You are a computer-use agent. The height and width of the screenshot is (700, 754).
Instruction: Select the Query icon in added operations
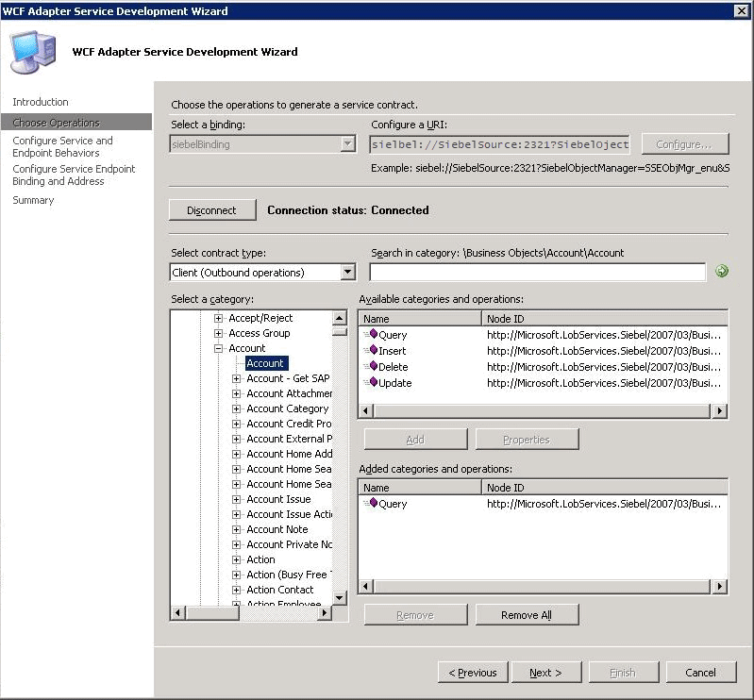tap(373, 503)
